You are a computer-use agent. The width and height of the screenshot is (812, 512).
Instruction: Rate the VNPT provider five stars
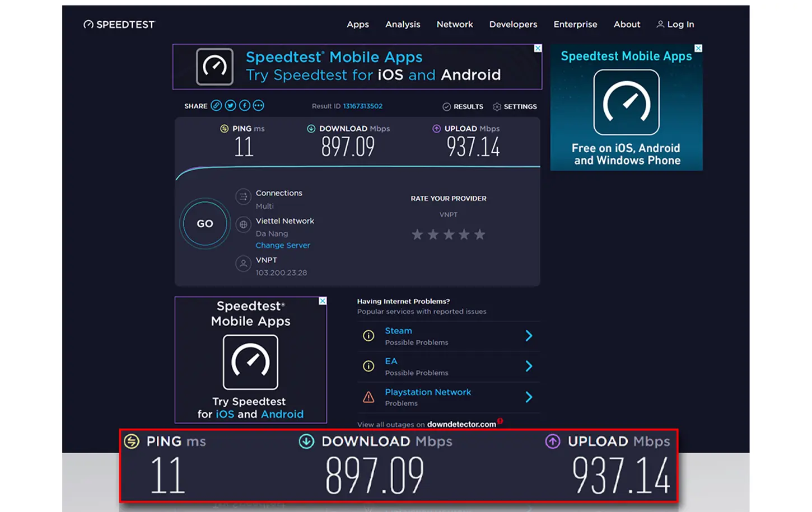tap(479, 235)
